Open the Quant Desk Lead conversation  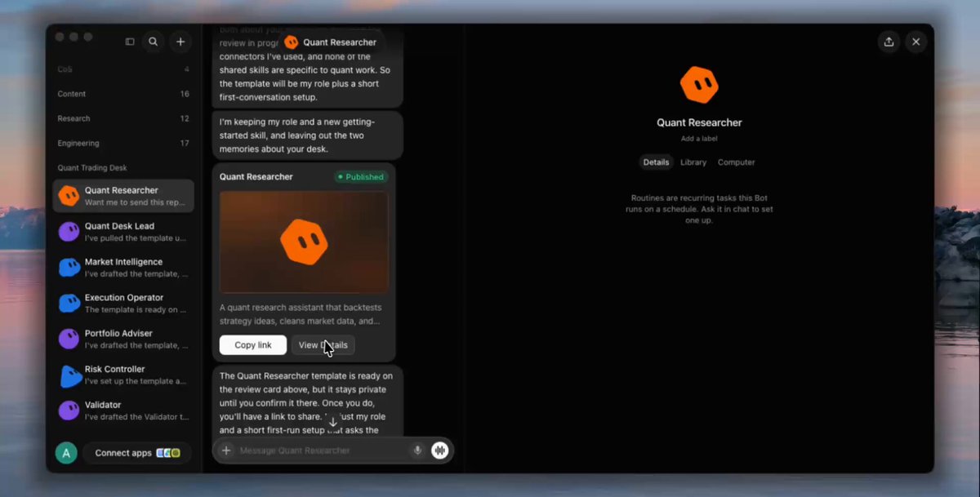(x=123, y=232)
